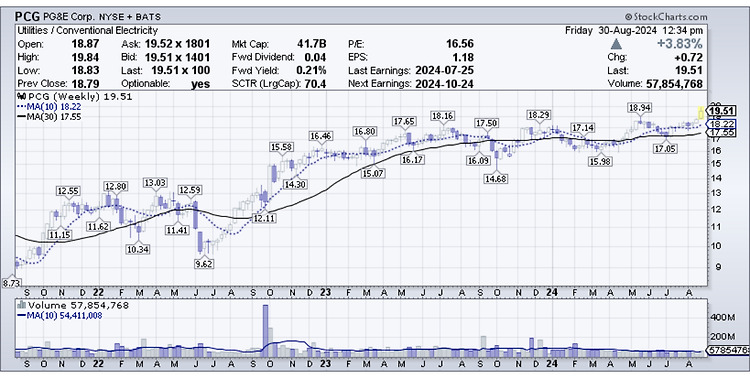Click the tallest volume spike bar
The image size is (750, 378).
point(265,331)
